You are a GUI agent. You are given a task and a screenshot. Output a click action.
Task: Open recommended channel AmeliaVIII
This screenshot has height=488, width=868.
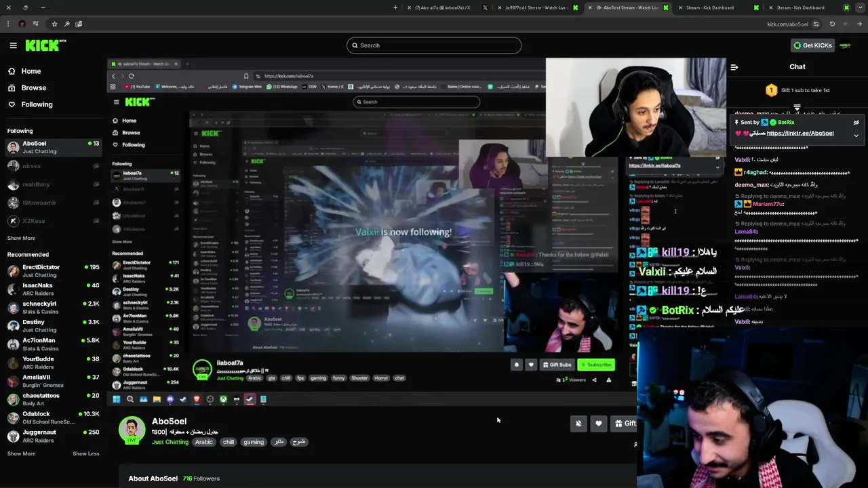click(53, 381)
